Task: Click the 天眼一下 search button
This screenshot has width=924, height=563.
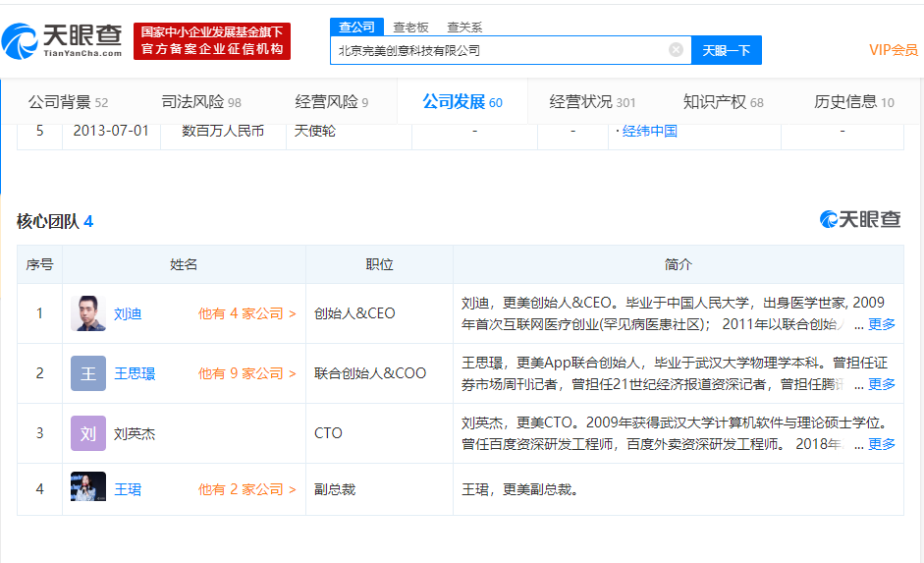Action: (726, 50)
